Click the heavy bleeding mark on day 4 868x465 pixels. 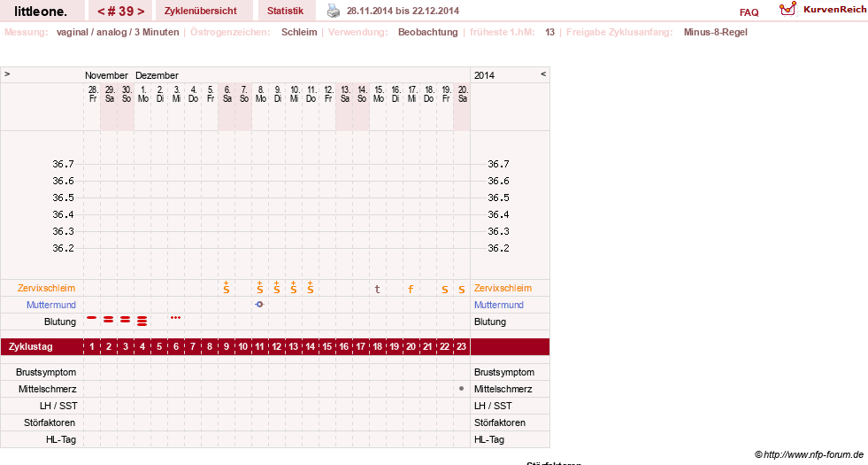142,321
